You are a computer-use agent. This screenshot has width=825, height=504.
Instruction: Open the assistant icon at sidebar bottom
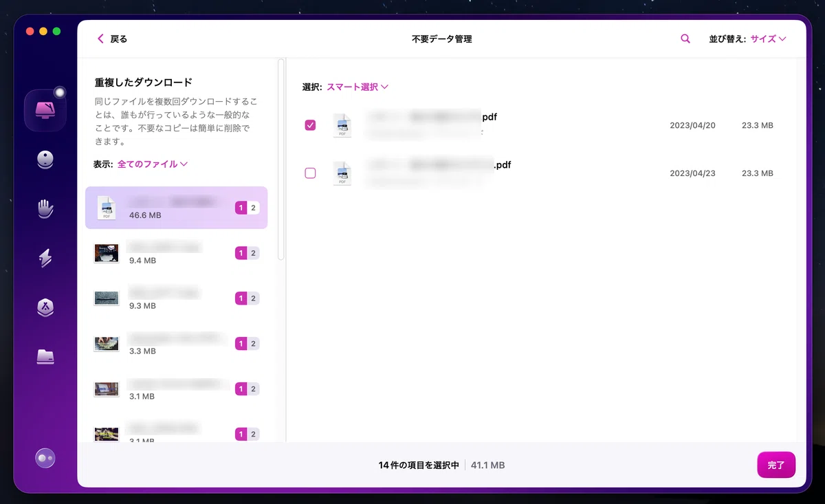(x=45, y=457)
